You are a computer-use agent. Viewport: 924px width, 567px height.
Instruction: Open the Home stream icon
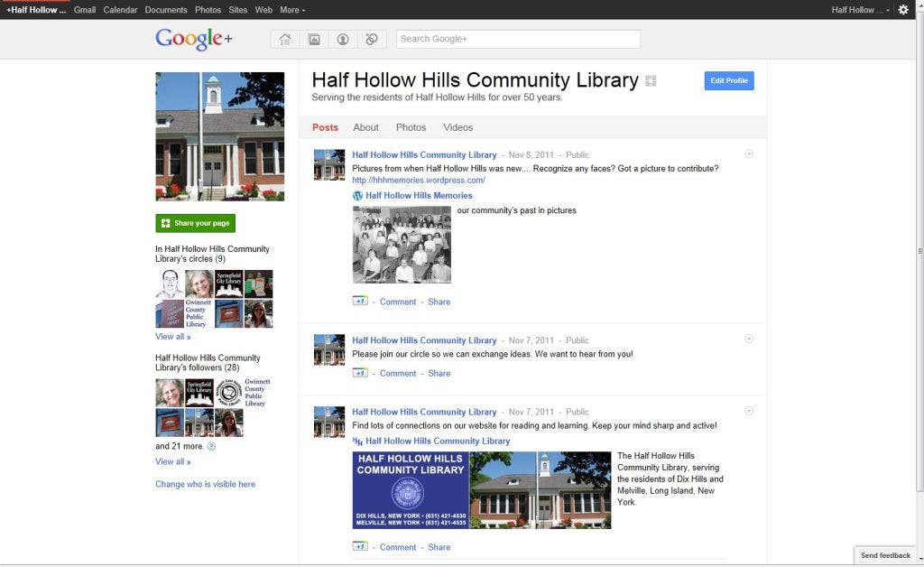[285, 39]
